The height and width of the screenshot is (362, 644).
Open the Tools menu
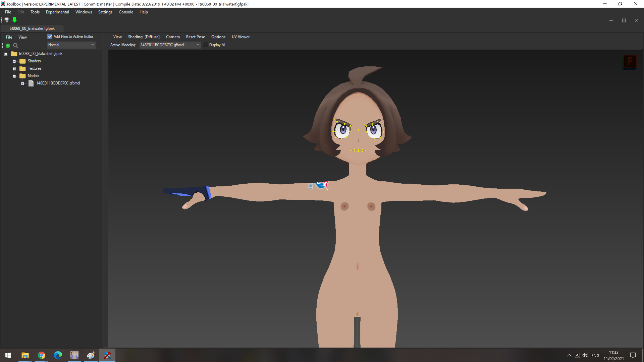35,12
